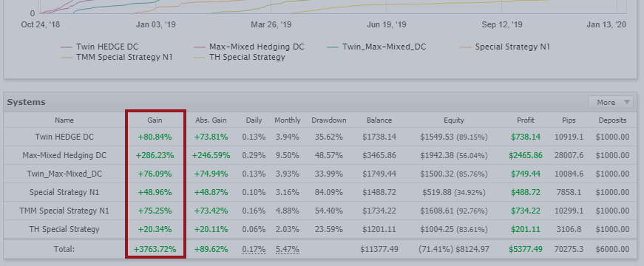644x266 pixels.
Task: Toggle Twin_Max-Mixed_DC legend entry
Action: point(376,47)
